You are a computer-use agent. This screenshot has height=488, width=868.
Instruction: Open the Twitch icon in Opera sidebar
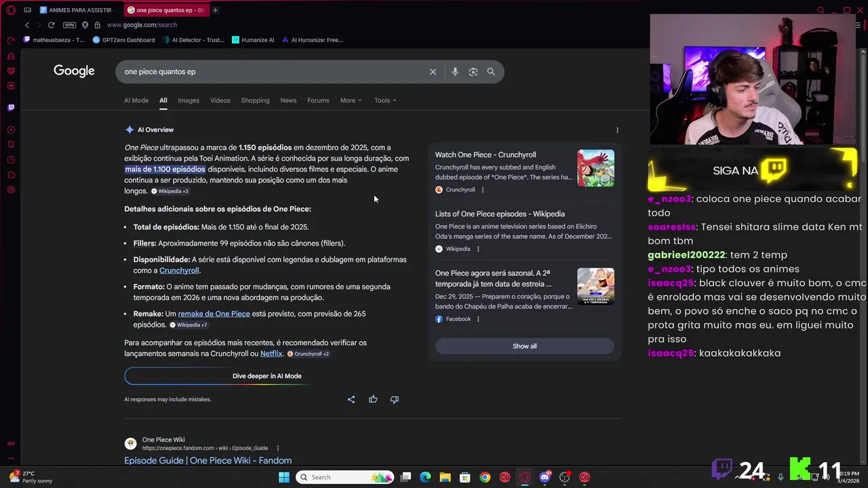click(x=11, y=107)
